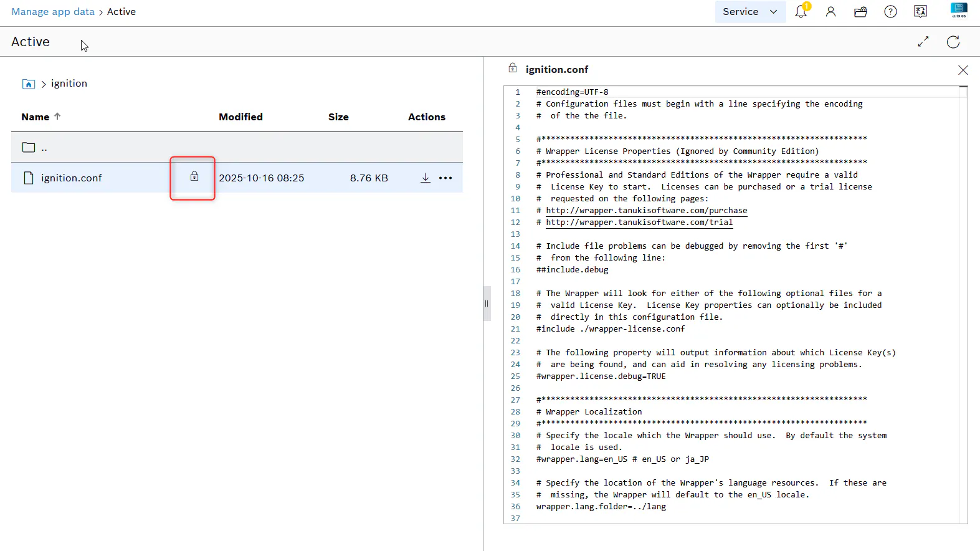Click the parent folder icon
The height and width of the screenshot is (551, 980).
[x=29, y=148]
